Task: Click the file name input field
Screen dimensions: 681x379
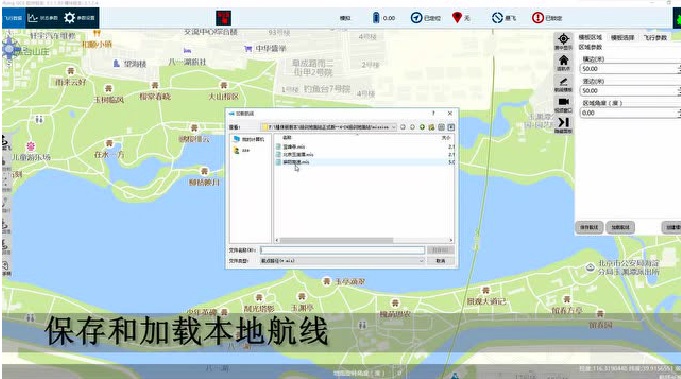Action: 342,250
